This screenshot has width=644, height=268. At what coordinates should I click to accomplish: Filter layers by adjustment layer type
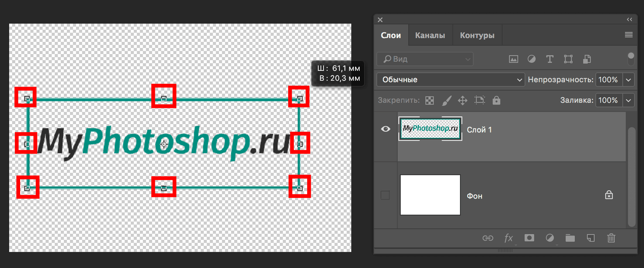tap(532, 59)
